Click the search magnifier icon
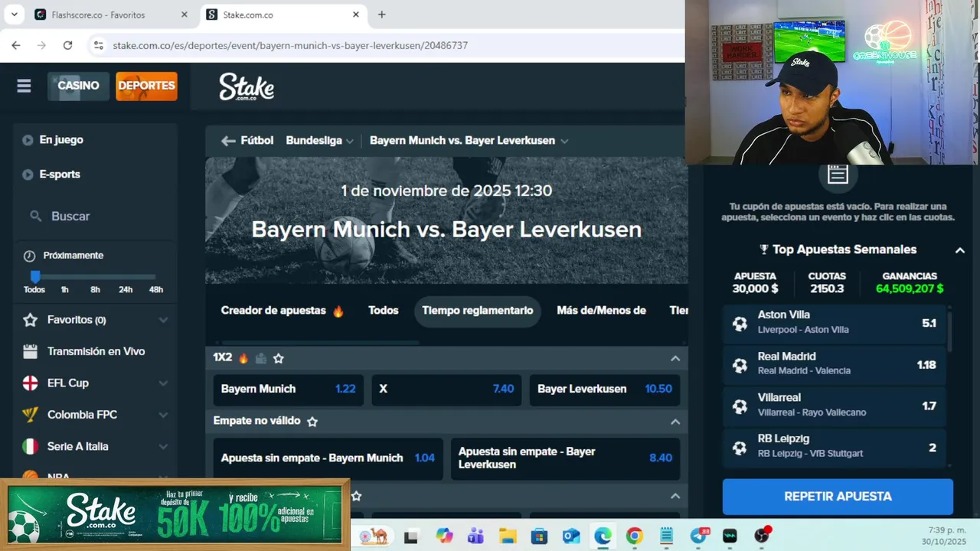 coord(36,217)
